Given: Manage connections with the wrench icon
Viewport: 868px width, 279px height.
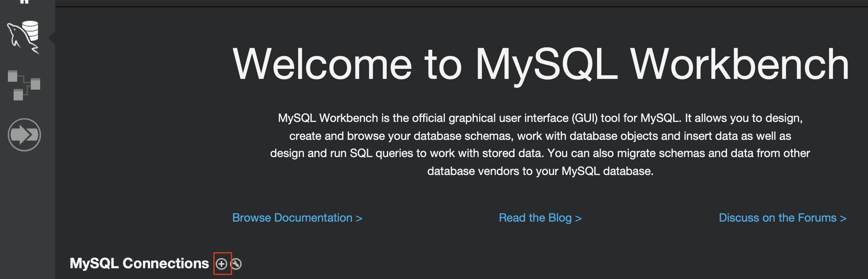Looking at the screenshot, I should (236, 264).
